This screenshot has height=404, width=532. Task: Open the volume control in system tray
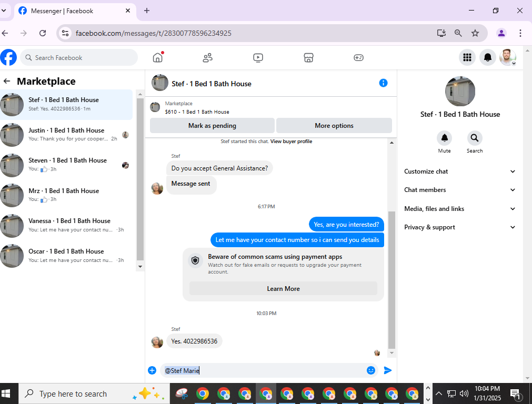click(464, 393)
